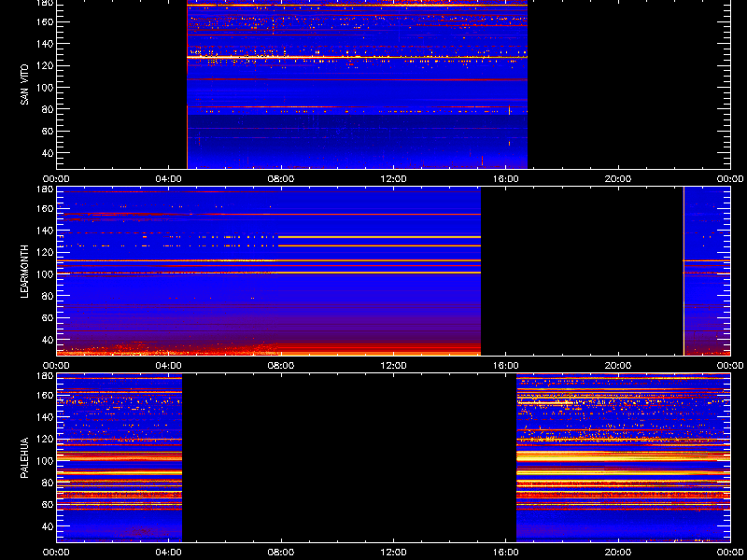Screen dimensions: 747x560
Task: Select the 60 tick label on Learmonth axis
Action: click(x=48, y=317)
